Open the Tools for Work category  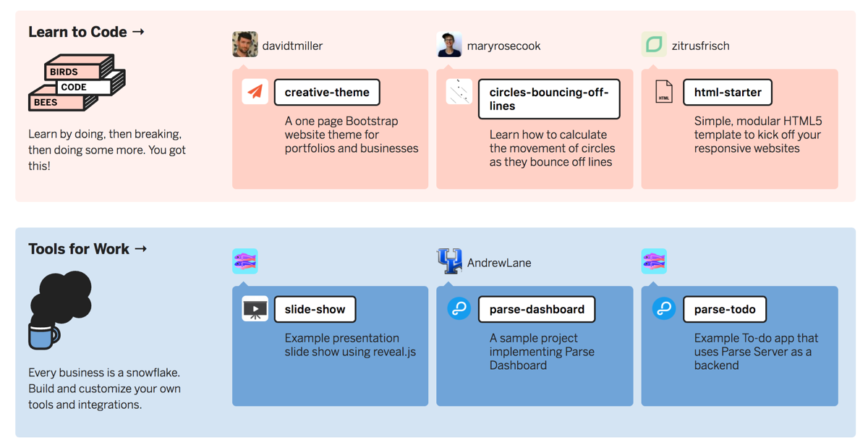(x=88, y=249)
